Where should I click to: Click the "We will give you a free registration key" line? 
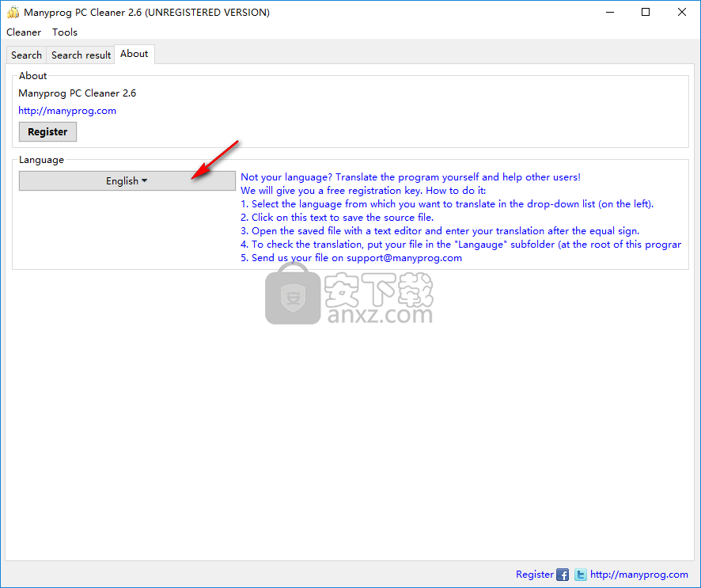tap(363, 191)
